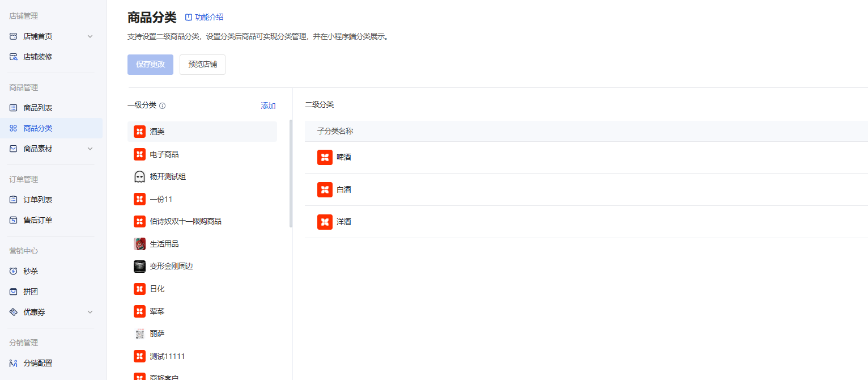Viewport: 868px width, 380px height.
Task: Expand the 店铺首页 chevron
Action: (90, 36)
